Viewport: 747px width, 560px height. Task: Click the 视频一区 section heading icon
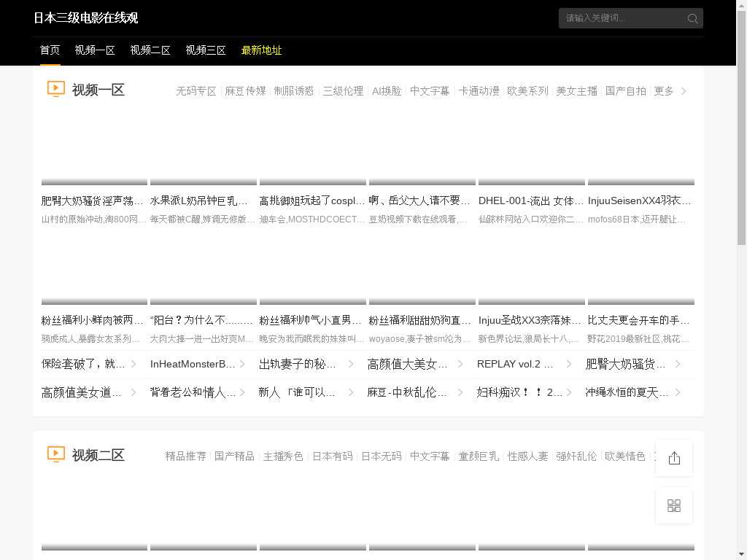click(x=56, y=89)
